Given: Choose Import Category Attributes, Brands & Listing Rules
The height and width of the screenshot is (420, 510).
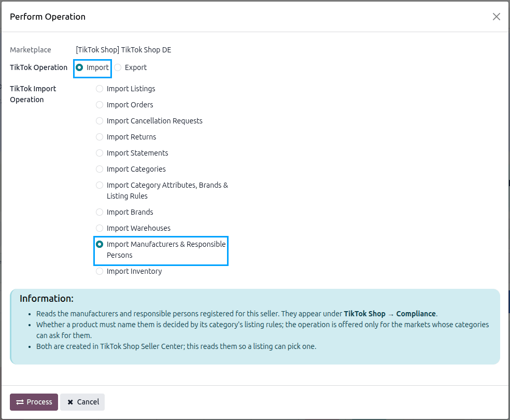Looking at the screenshot, I should point(100,185).
